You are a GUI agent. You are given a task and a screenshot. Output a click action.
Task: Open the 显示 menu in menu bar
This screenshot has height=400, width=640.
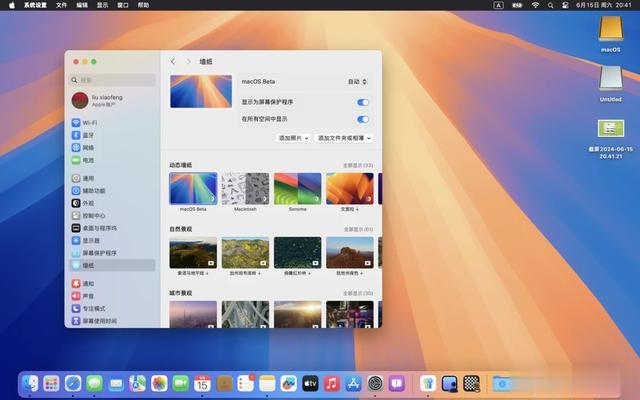pyautogui.click(x=102, y=5)
